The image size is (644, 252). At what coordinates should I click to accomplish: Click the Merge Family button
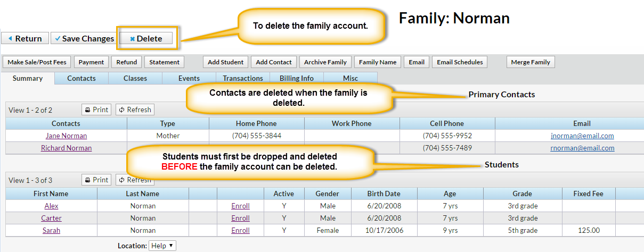(x=531, y=62)
